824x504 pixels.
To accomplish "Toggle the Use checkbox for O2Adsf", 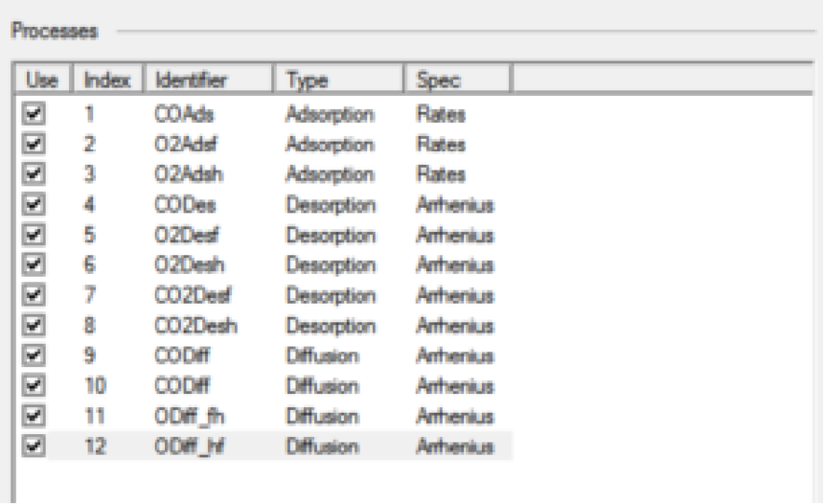I will click(30, 145).
